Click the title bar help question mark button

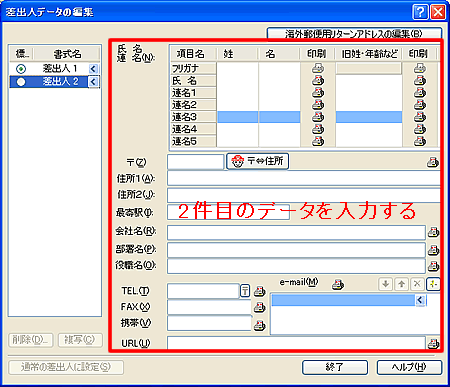pos(420,12)
